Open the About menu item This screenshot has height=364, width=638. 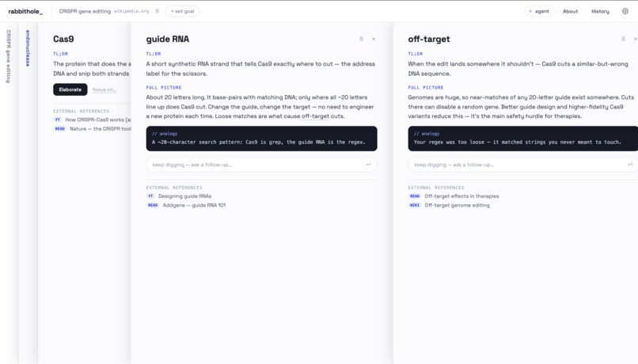(x=570, y=11)
